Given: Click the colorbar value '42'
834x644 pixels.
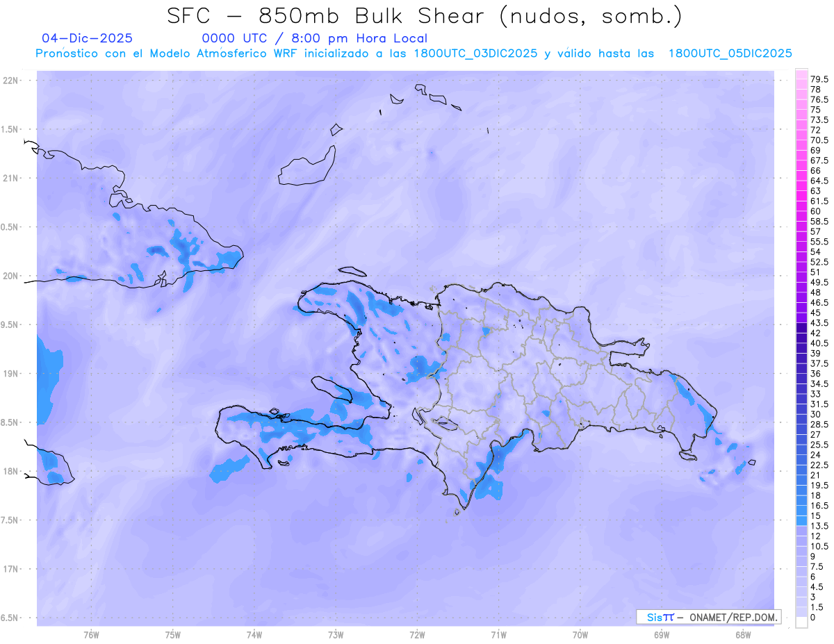Looking at the screenshot, I should [815, 333].
